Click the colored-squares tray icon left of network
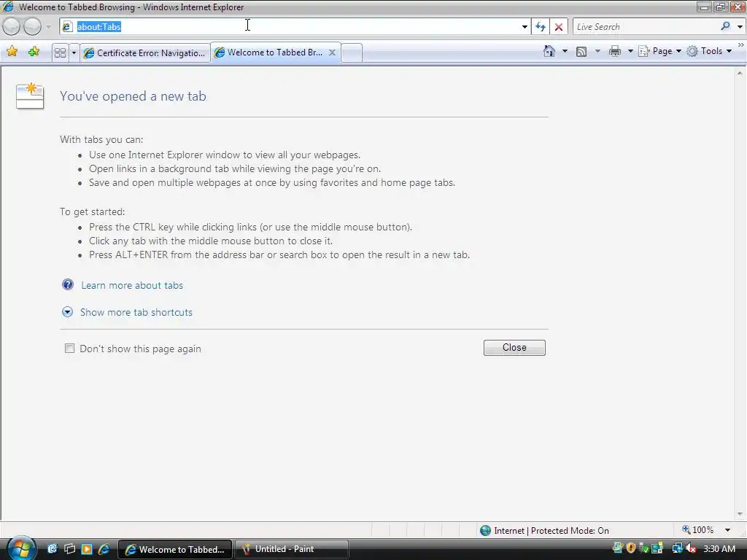747x560 pixels. pyautogui.click(x=657, y=548)
